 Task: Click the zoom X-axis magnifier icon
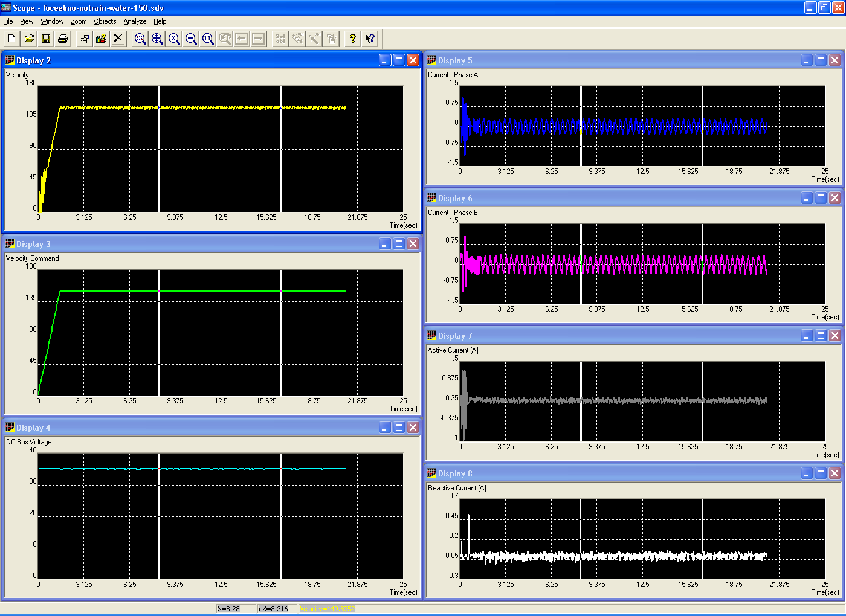(173, 39)
